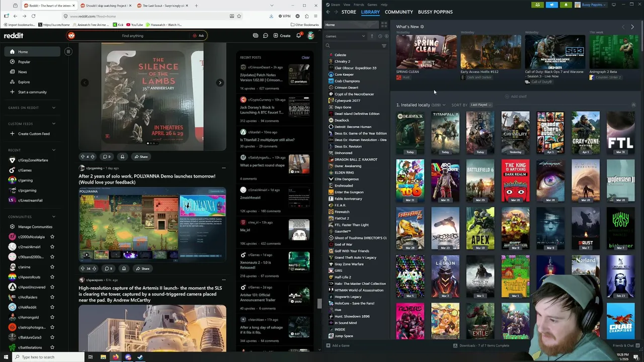
Task: Open Steam notifications bell button
Action: pyautogui.click(x=566, y=5)
